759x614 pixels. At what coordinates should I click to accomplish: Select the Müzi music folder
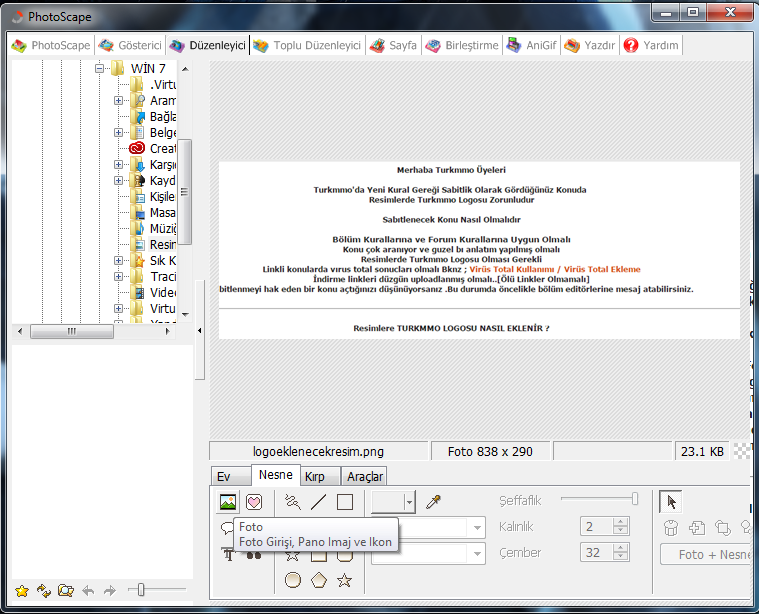[x=154, y=229]
